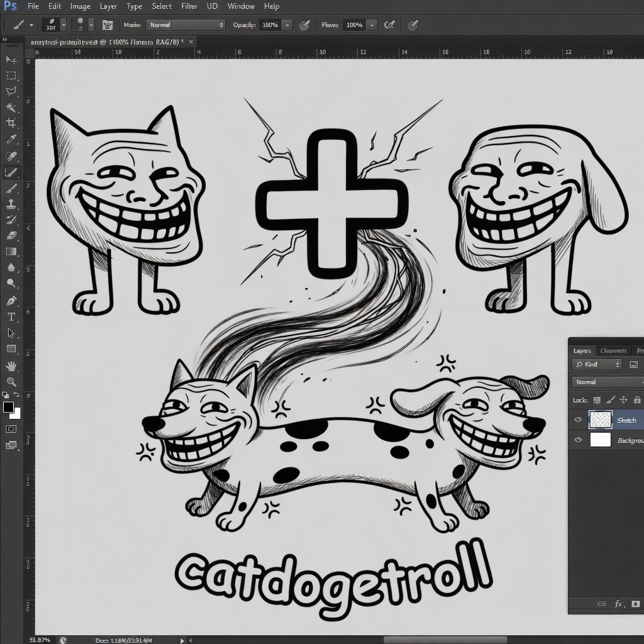
Task: Select the History Brush tool
Action: point(11,219)
